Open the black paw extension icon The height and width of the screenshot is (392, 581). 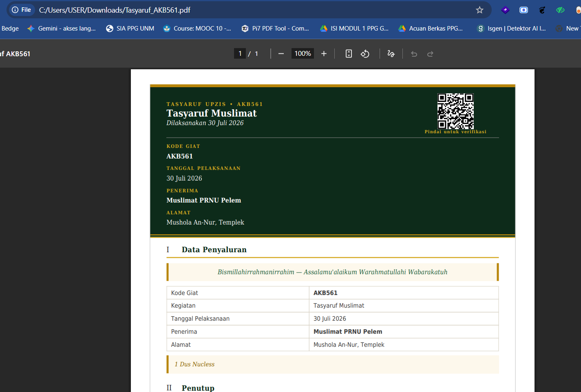(542, 10)
